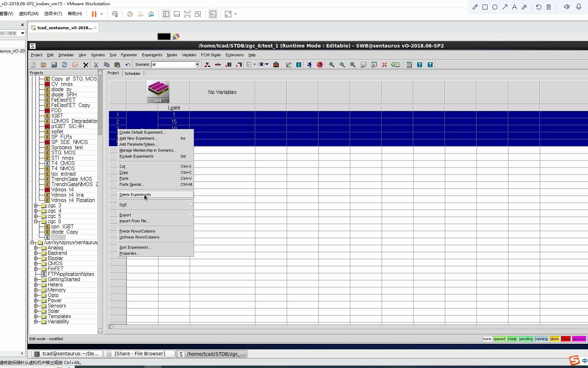Open a project with the folder icon
Viewport: 588px width, 368px height.
click(x=44, y=65)
